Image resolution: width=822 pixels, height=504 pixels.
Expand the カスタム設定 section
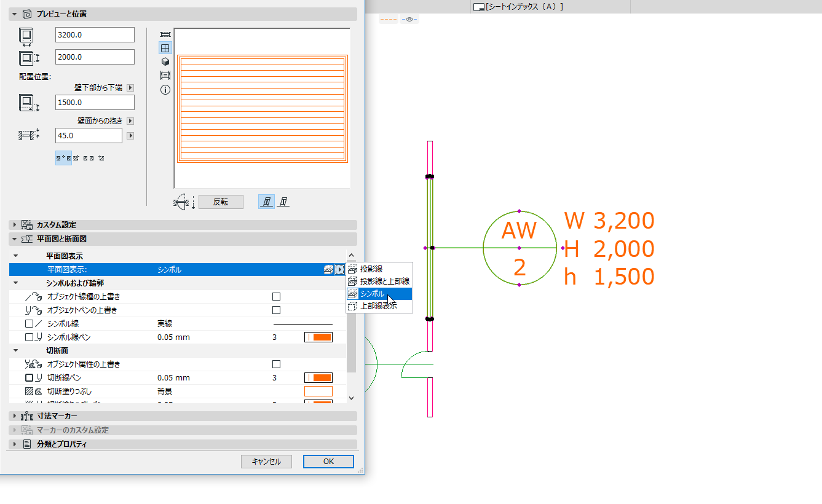coord(15,225)
